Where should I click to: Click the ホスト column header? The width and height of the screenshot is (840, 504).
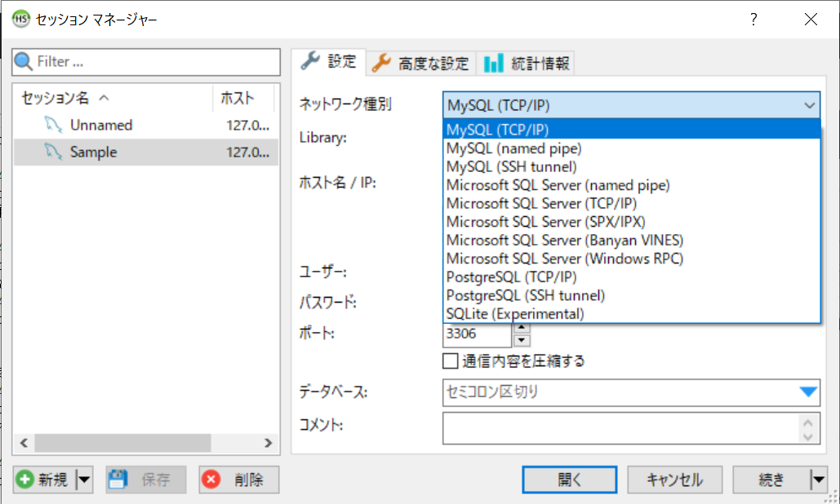(x=243, y=98)
